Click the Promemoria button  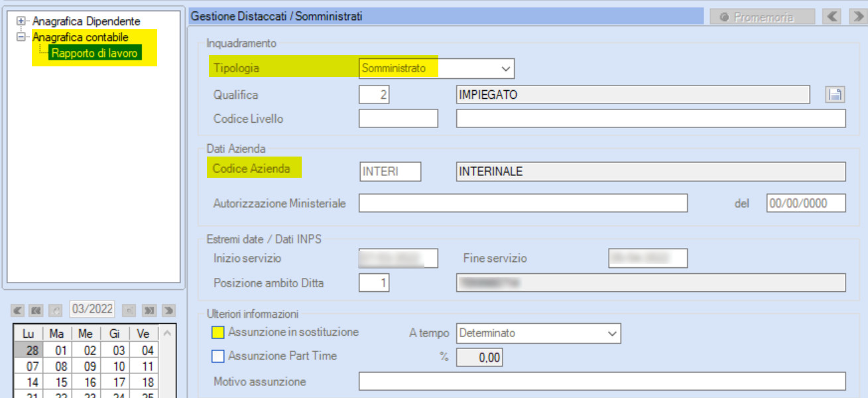pyautogui.click(x=762, y=17)
